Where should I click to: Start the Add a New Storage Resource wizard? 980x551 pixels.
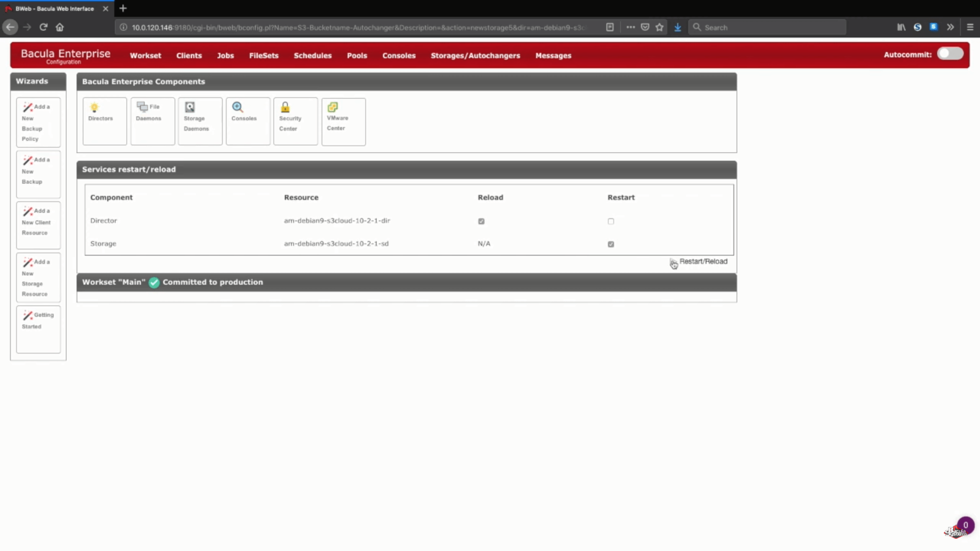38,278
